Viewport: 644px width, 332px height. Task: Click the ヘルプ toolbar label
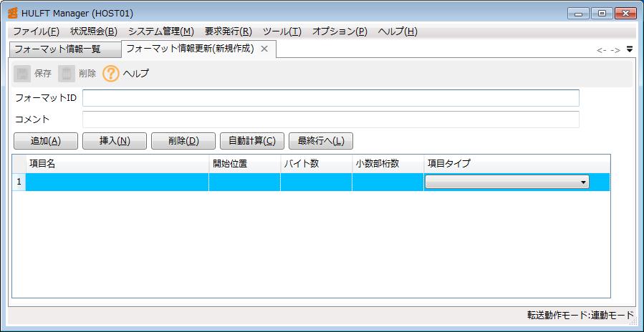tap(136, 74)
